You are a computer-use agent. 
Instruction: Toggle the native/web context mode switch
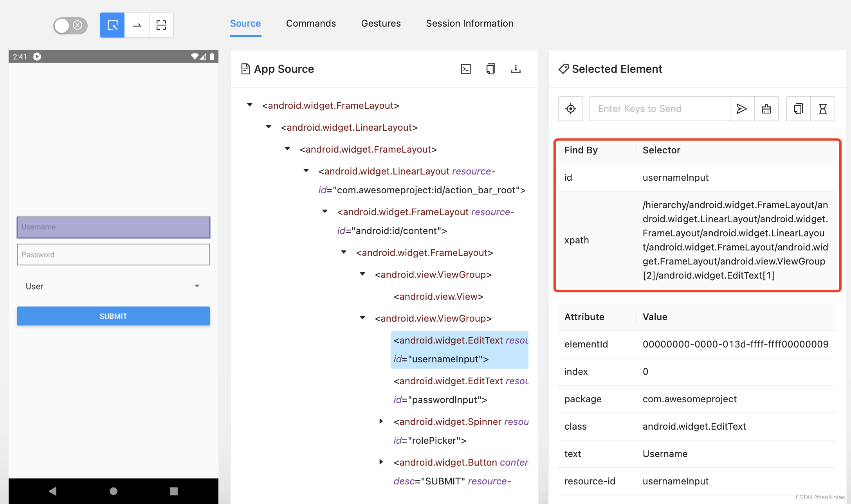[70, 25]
